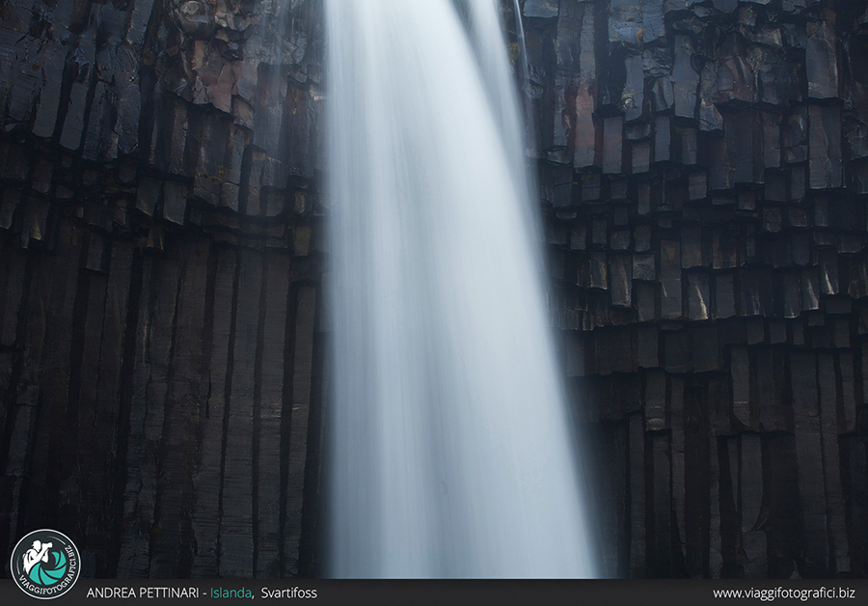The width and height of the screenshot is (868, 606).
Task: Open the www.viaggifotografici.biz URL text
Action: [x=784, y=593]
